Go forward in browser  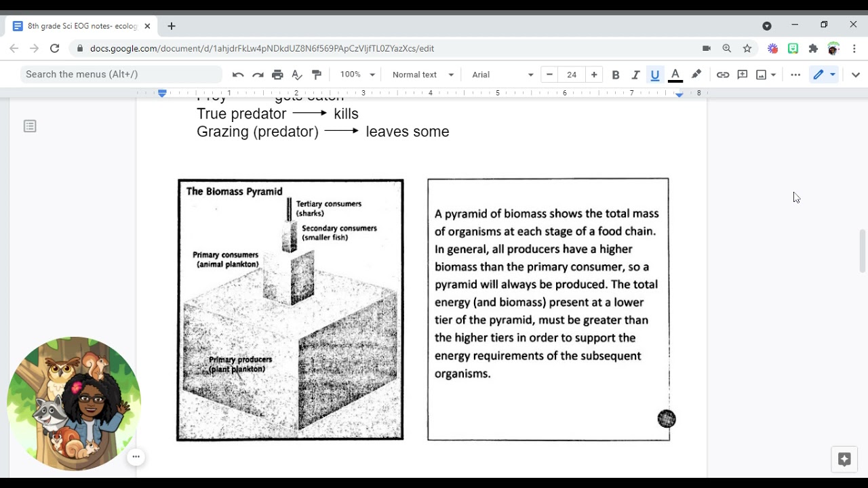click(35, 48)
